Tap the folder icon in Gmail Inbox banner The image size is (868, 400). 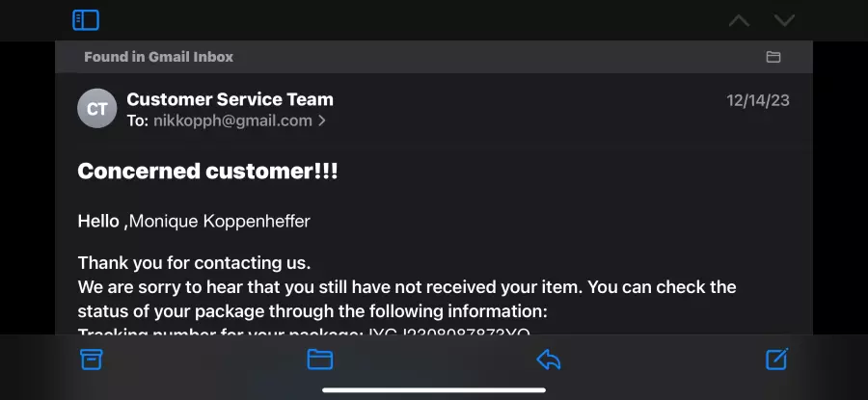coord(773,57)
